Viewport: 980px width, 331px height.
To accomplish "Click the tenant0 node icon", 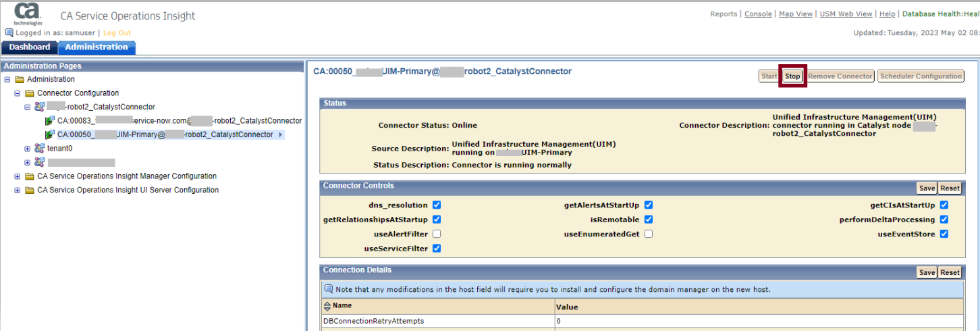I will (40, 149).
